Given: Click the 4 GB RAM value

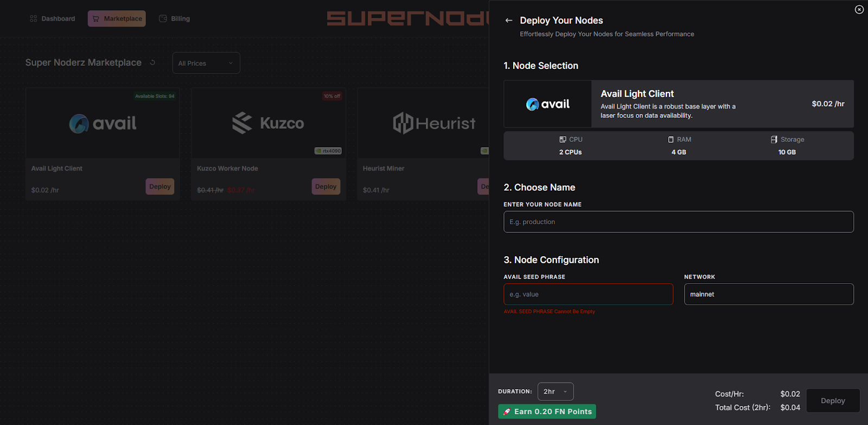Looking at the screenshot, I should (679, 153).
